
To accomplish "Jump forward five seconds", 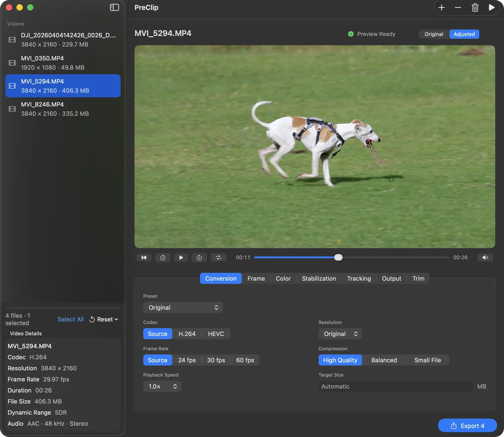I will tap(199, 258).
